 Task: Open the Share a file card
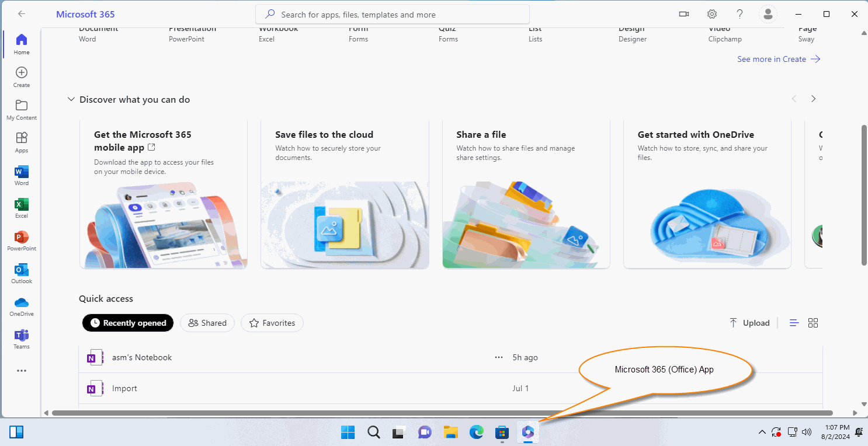(x=526, y=194)
